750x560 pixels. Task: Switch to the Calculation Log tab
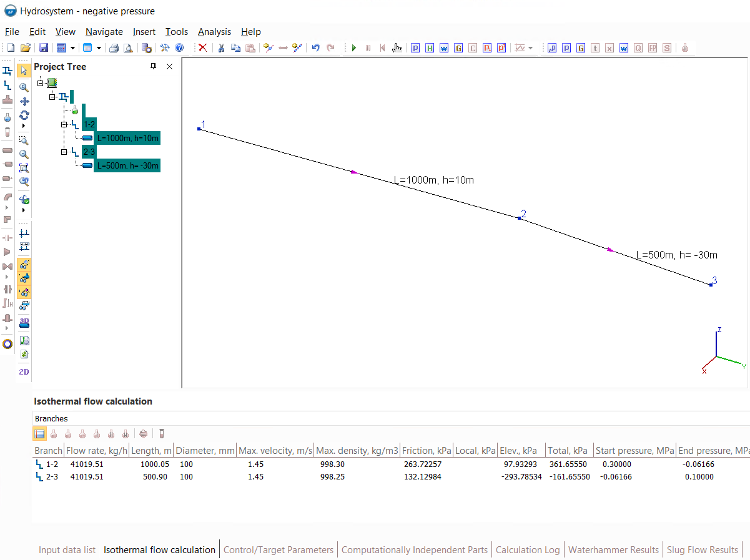point(528,550)
